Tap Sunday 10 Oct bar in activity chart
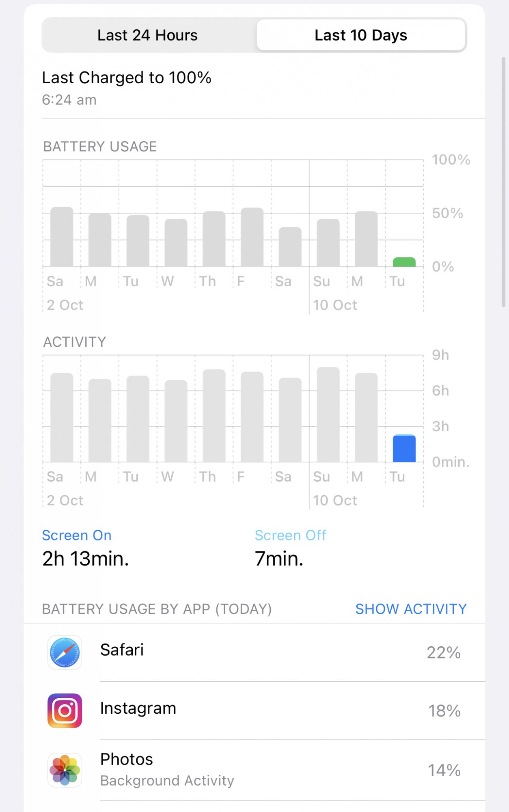 click(x=328, y=415)
